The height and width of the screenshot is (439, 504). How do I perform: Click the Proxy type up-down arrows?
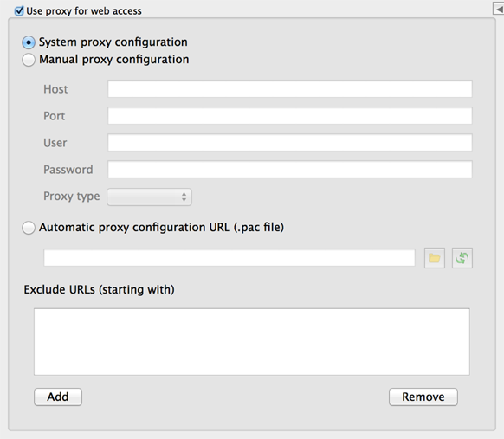point(184,197)
